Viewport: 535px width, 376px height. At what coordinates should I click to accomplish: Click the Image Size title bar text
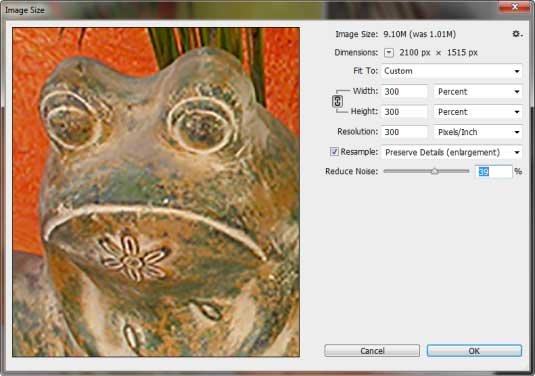pyautogui.click(x=25, y=10)
